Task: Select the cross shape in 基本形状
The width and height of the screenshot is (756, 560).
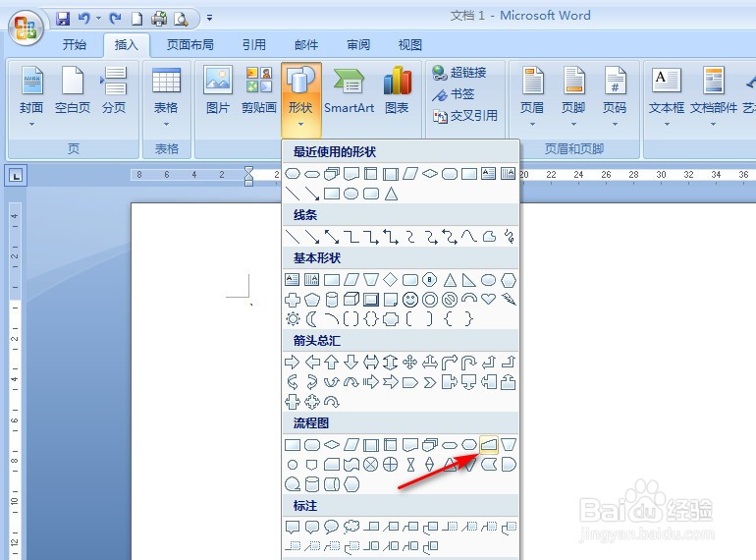Action: (293, 300)
